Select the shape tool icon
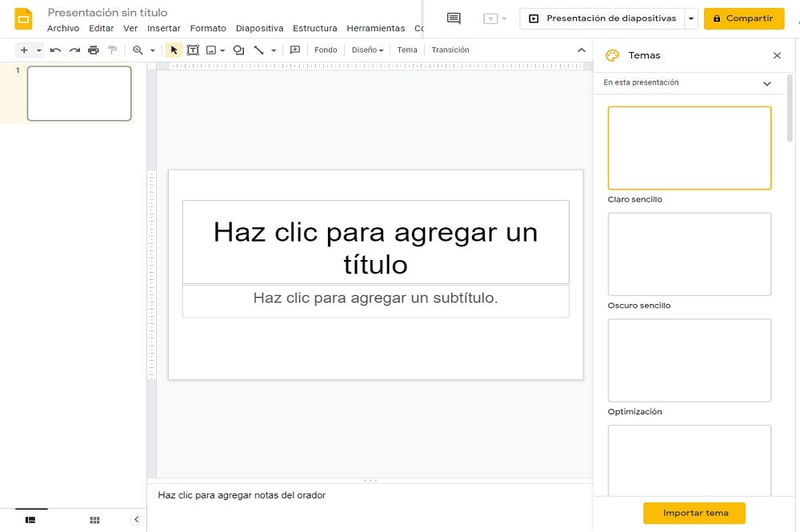Image resolution: width=800 pixels, height=532 pixels. point(238,50)
